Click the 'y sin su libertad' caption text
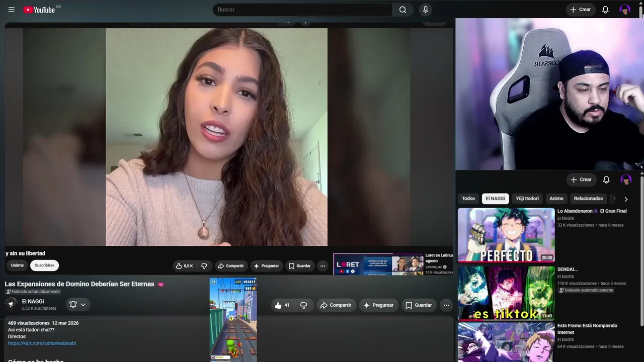Screen dimensions: 644x362 tap(25, 253)
